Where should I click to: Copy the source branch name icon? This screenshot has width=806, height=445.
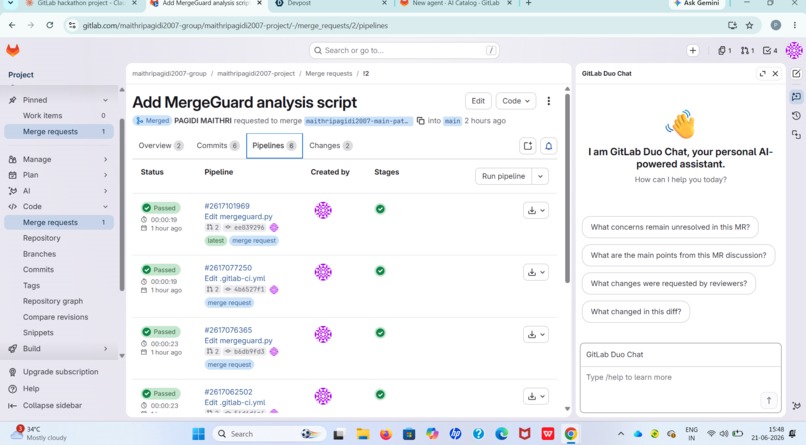tap(420, 121)
